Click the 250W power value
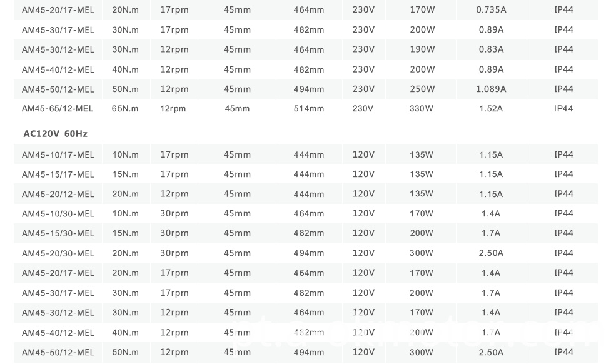Image resolution: width=611 pixels, height=364 pixels. pyautogui.click(x=422, y=89)
